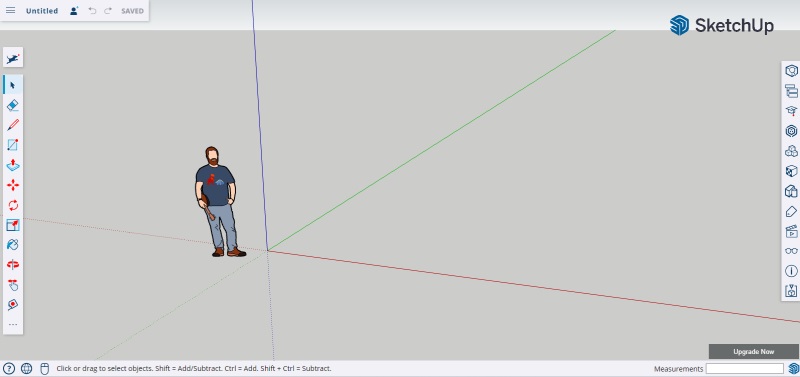The image size is (800, 377).
Task: Select the bearded man figure
Action: click(x=217, y=202)
